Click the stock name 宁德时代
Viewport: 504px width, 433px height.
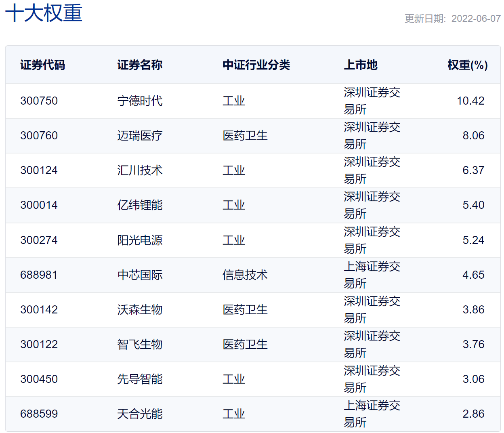pos(140,101)
